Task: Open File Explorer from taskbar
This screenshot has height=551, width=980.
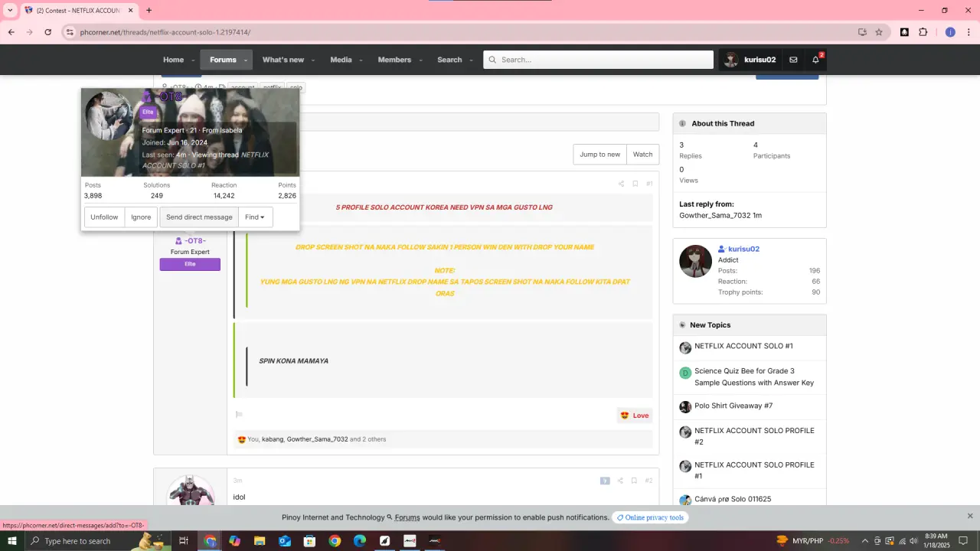Action: [260, 541]
